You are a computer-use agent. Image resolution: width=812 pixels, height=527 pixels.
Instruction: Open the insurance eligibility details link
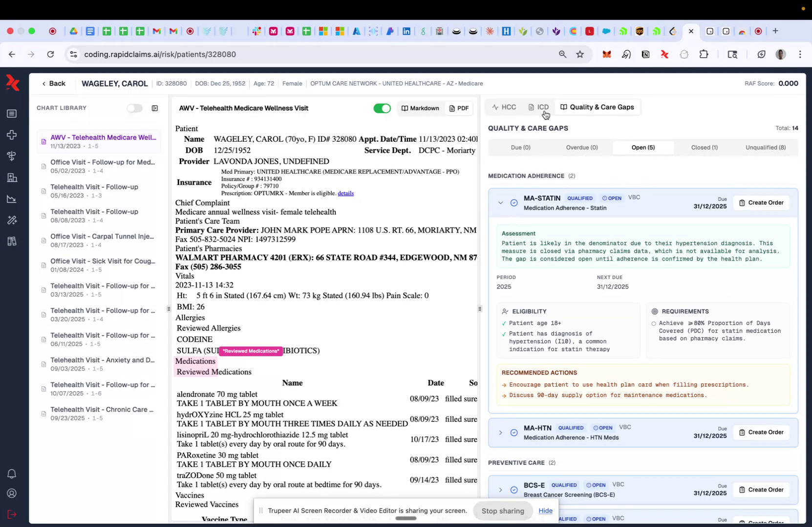click(x=345, y=193)
